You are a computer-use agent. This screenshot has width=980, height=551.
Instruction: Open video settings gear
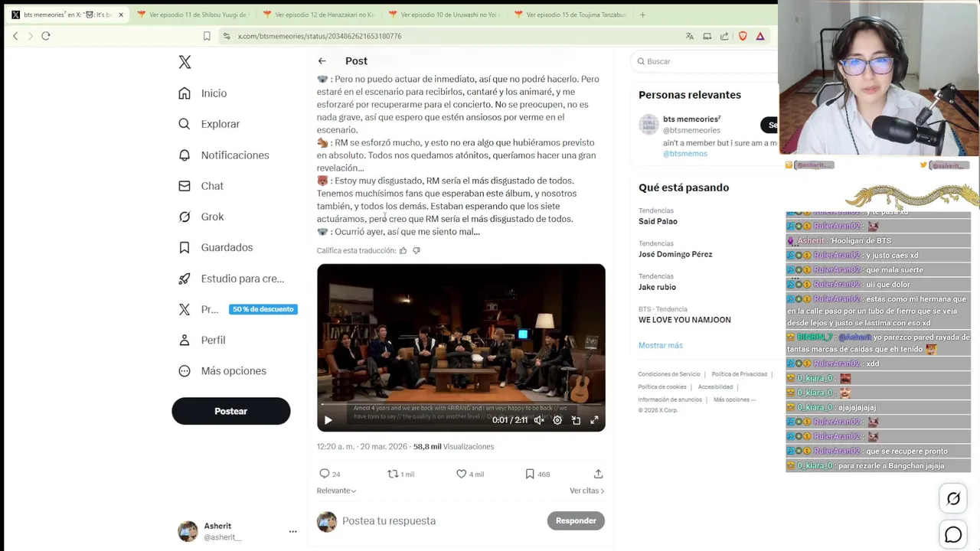pyautogui.click(x=557, y=419)
